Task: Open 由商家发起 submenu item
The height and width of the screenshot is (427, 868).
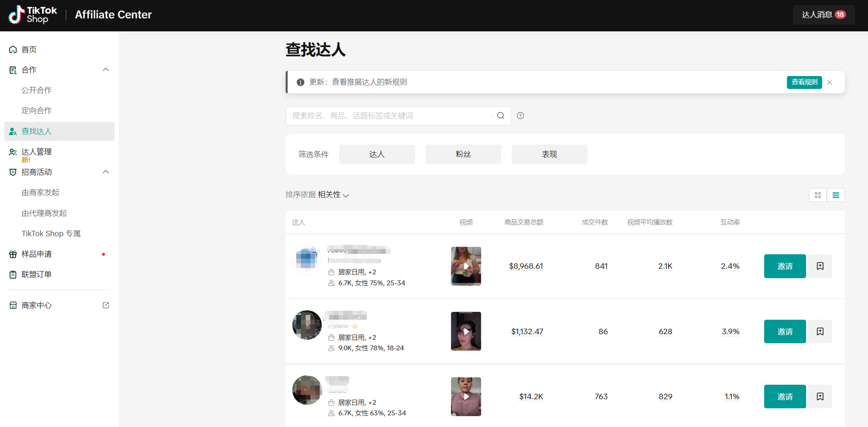Action: tap(40, 193)
